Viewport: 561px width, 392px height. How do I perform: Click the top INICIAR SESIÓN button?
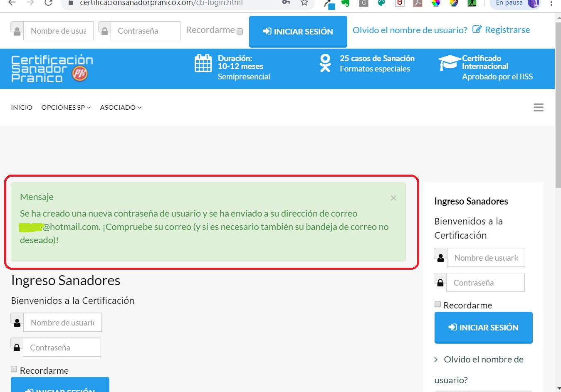298,32
